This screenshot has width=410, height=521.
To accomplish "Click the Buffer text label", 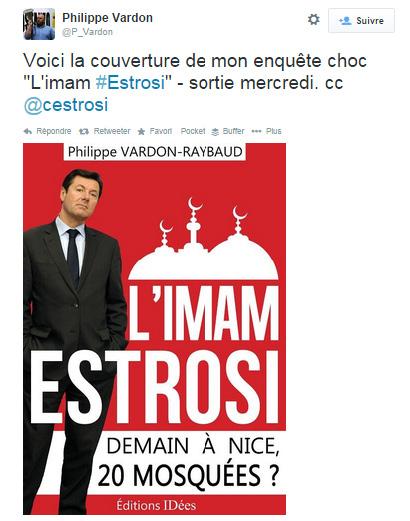I will pos(233,131).
